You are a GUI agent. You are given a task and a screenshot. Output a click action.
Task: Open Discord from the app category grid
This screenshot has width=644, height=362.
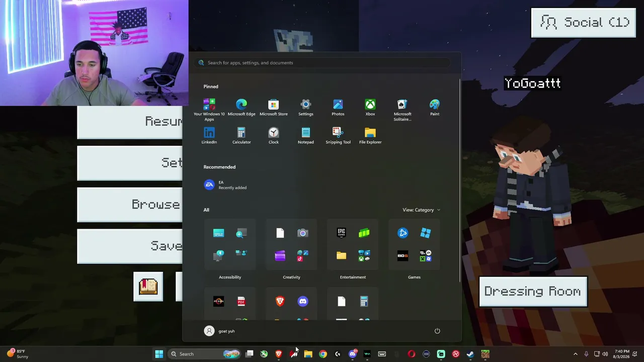click(x=302, y=301)
